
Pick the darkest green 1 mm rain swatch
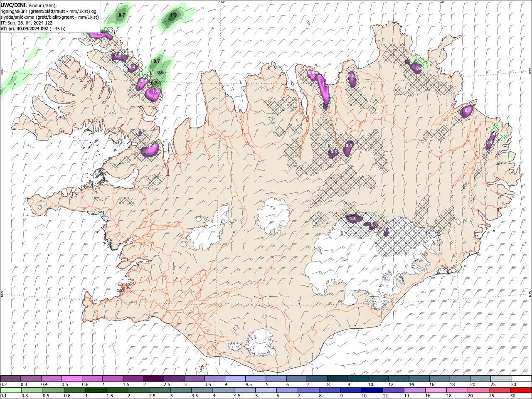coord(96,390)
